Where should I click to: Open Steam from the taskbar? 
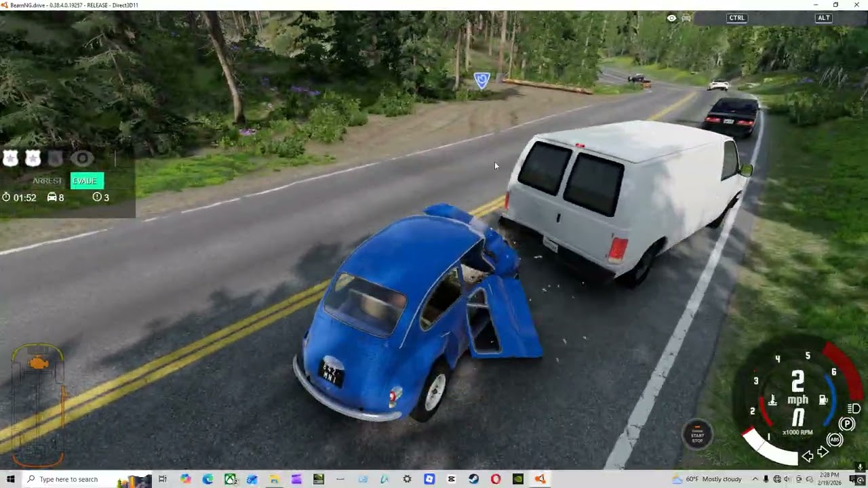473,479
